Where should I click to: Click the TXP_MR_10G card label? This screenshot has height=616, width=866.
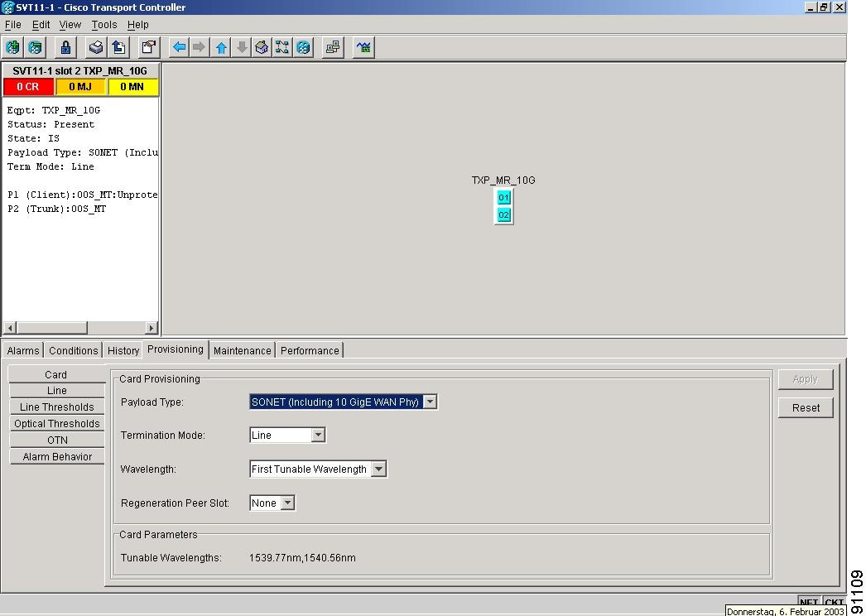point(503,180)
